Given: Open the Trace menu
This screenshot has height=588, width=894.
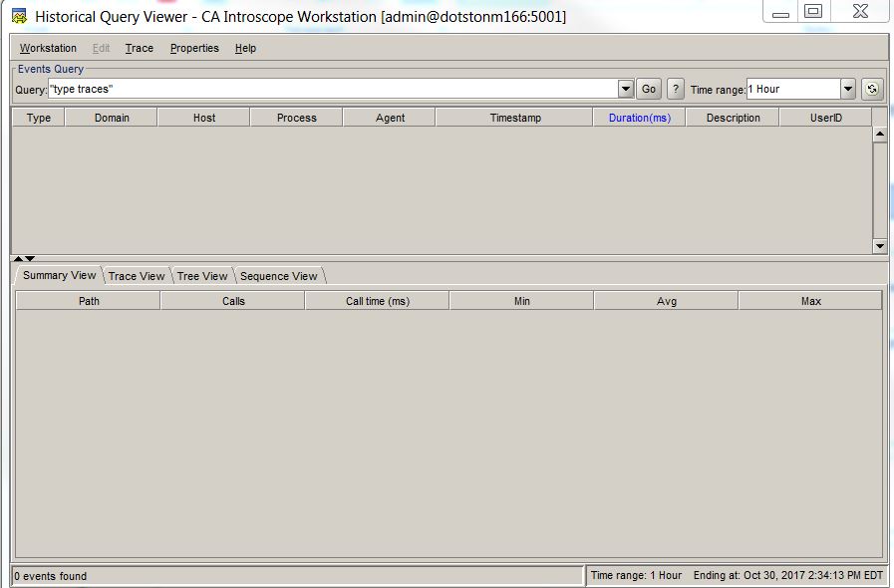Looking at the screenshot, I should (140, 49).
